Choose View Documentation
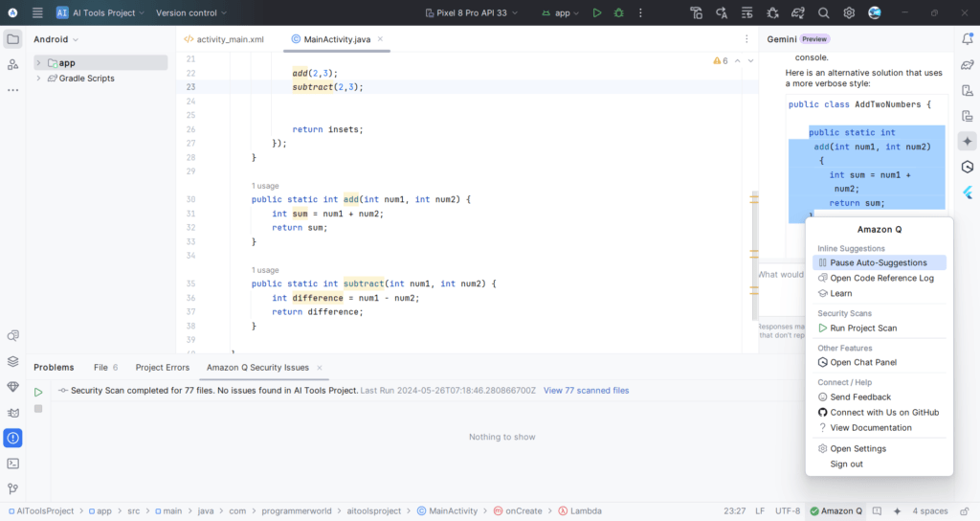Image resolution: width=980 pixels, height=521 pixels. [x=880, y=428]
